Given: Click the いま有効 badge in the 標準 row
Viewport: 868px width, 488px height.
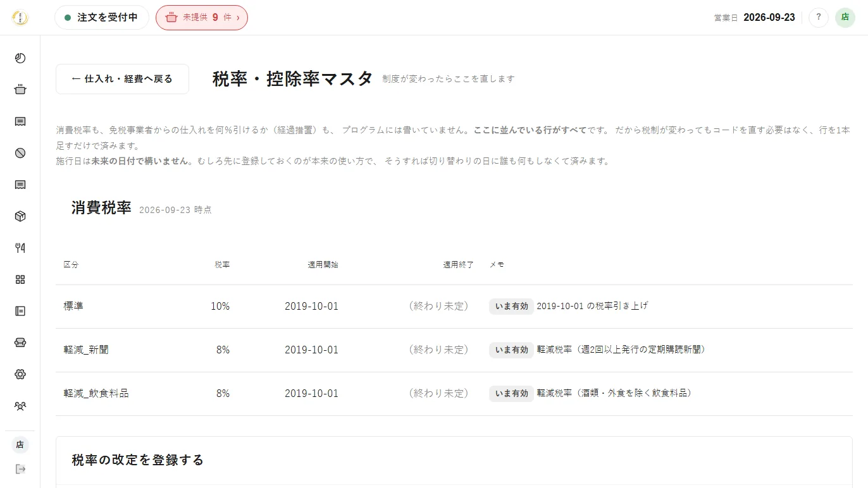Looking at the screenshot, I should [511, 306].
